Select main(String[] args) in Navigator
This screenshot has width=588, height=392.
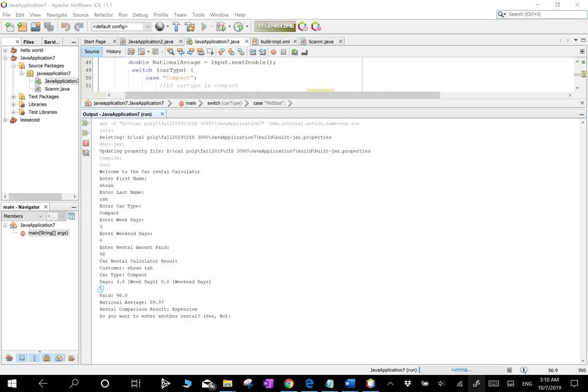(48, 233)
